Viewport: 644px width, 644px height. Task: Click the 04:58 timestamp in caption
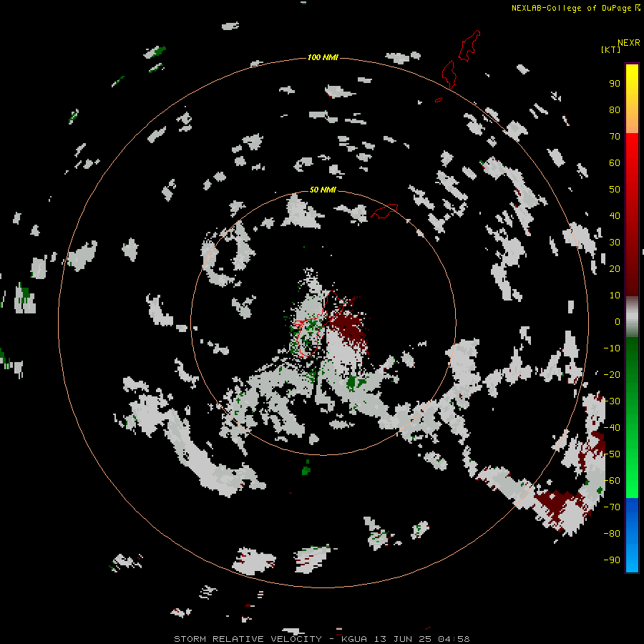(x=454, y=639)
